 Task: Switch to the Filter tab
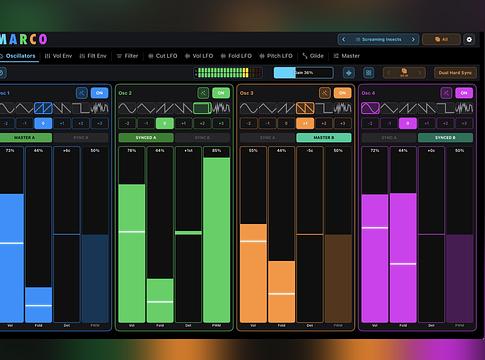(x=127, y=56)
